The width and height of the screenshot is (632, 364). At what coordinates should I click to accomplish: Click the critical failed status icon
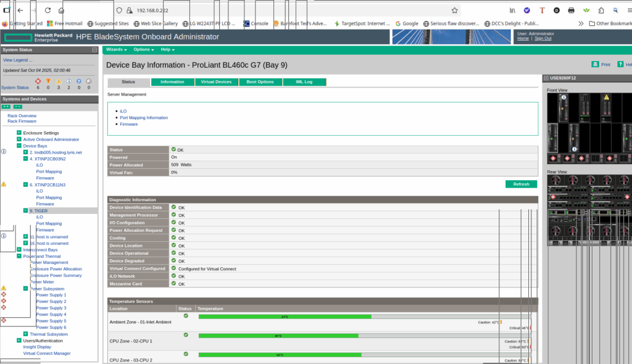point(38,81)
